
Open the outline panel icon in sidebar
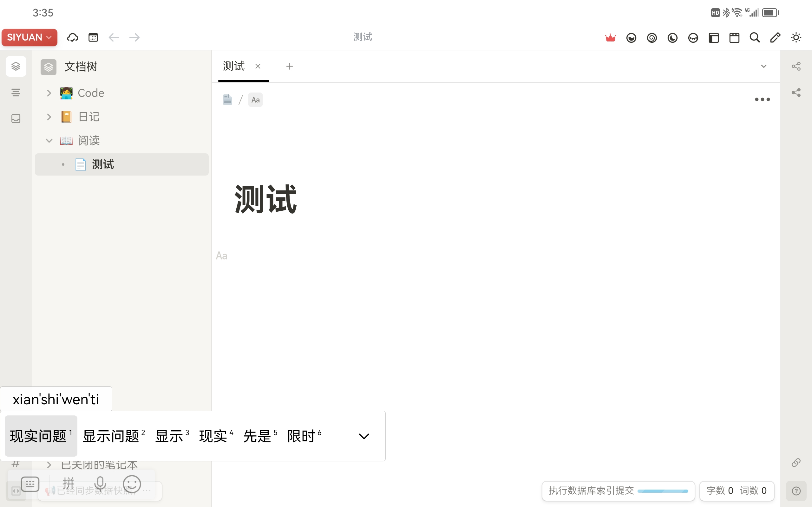pyautogui.click(x=16, y=93)
